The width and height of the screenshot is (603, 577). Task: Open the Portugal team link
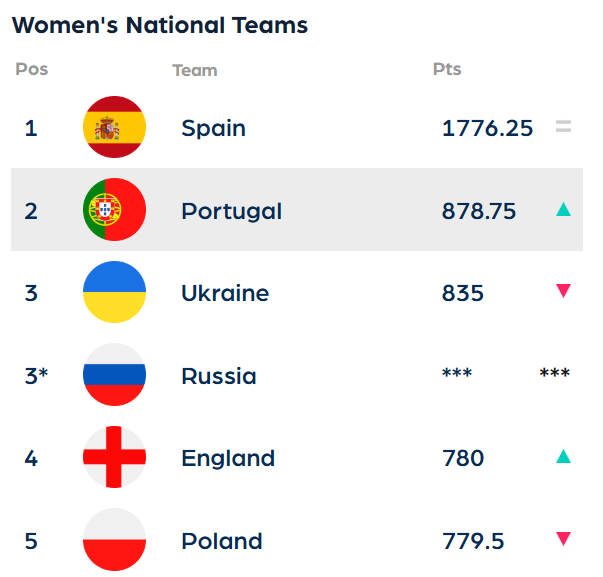[231, 211]
